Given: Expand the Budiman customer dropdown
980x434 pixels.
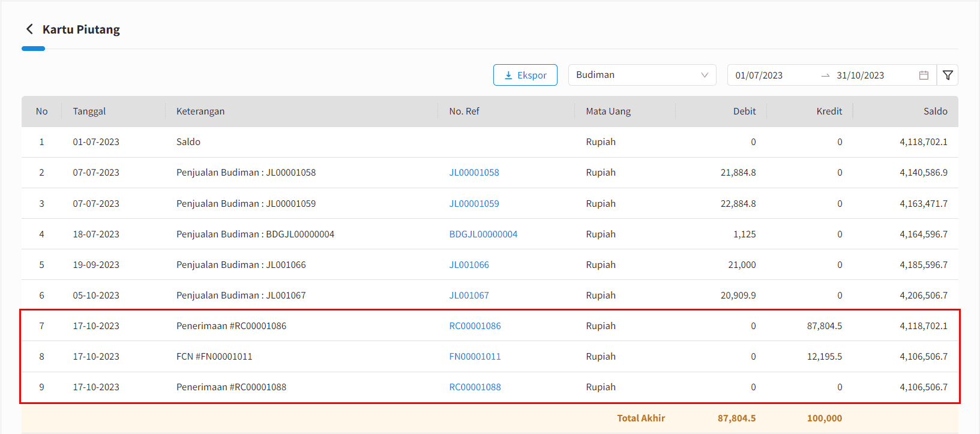Looking at the screenshot, I should [642, 75].
